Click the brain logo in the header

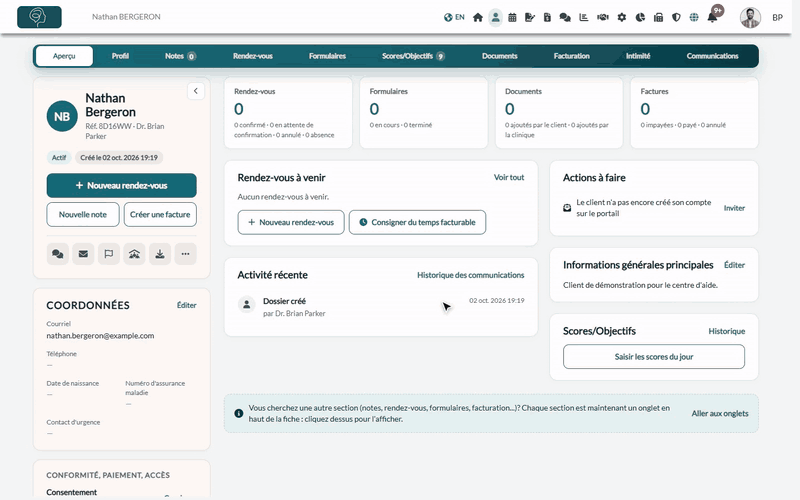tap(39, 17)
